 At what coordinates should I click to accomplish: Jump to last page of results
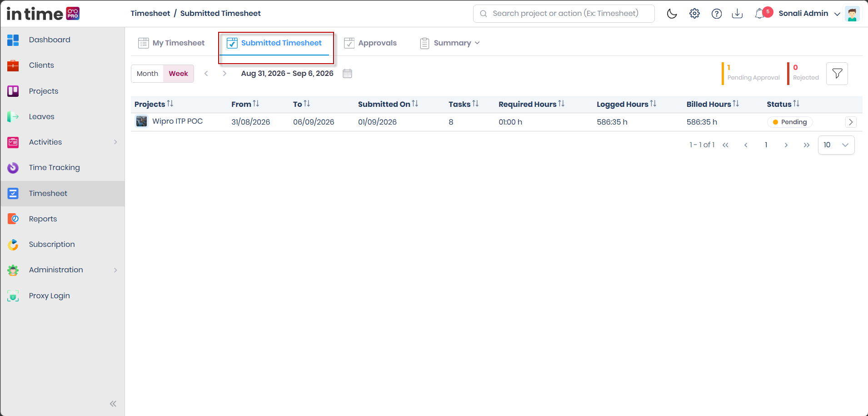click(x=807, y=145)
